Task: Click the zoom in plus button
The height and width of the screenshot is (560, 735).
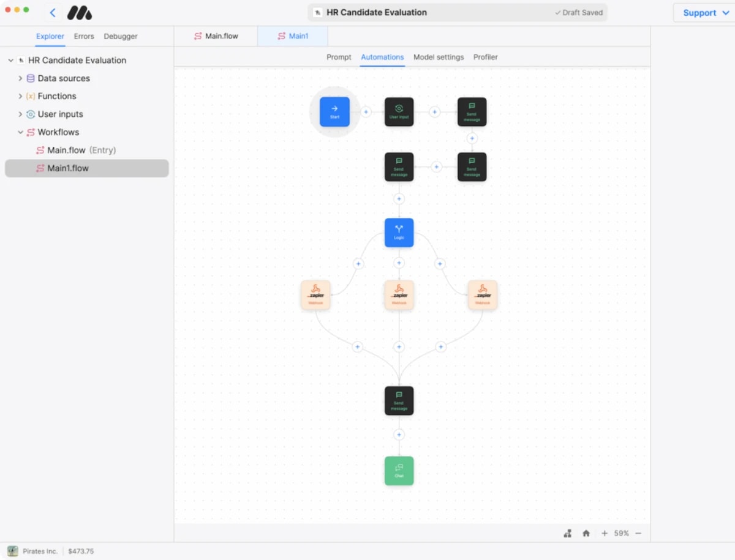Action: pos(605,533)
